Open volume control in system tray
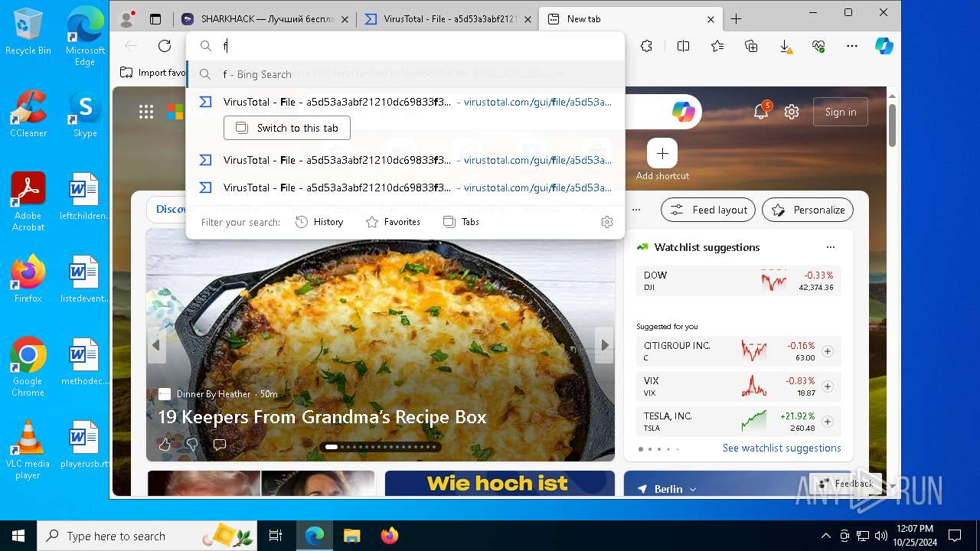Screen dimensions: 980x551 tap(880, 536)
